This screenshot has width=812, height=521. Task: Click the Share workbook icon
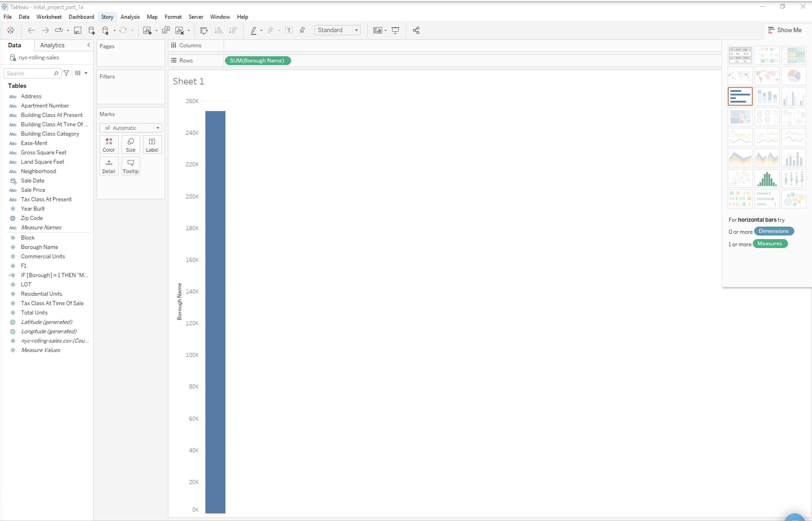pos(416,30)
